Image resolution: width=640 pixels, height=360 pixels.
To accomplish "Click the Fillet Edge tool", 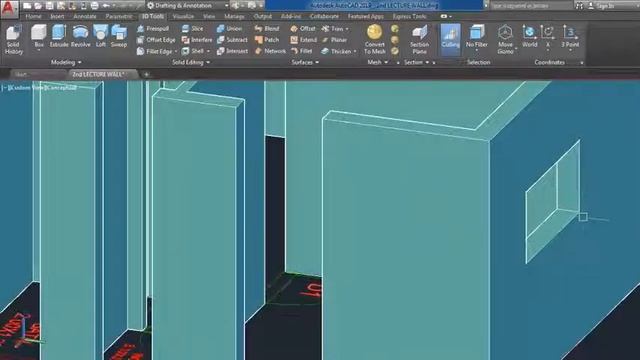I will (154, 51).
